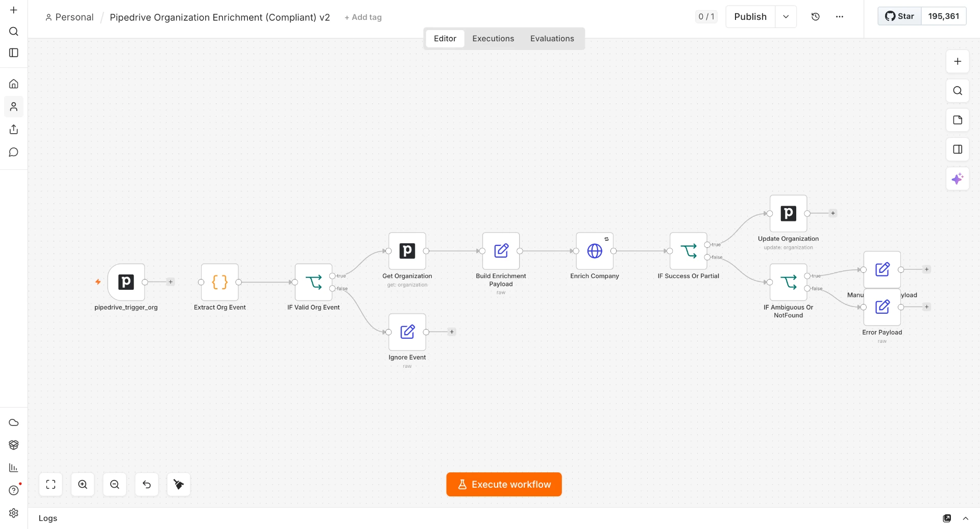Screen dimensions: 980x529
Task: Open the help question mark icon
Action: (14, 490)
